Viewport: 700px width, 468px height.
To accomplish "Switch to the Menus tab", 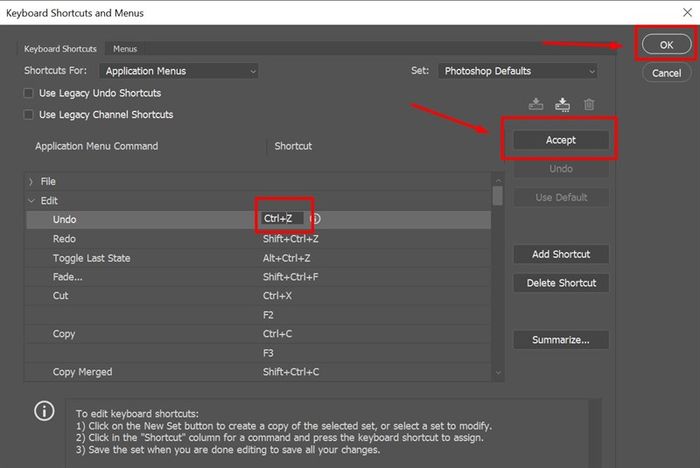I will pyautogui.click(x=125, y=49).
